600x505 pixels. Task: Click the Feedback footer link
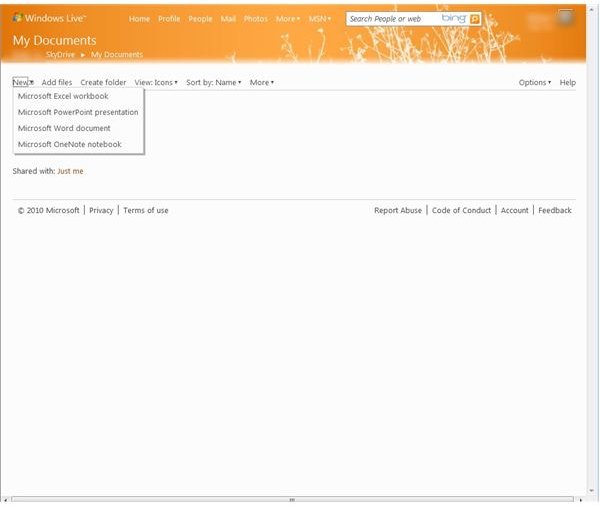coord(555,210)
